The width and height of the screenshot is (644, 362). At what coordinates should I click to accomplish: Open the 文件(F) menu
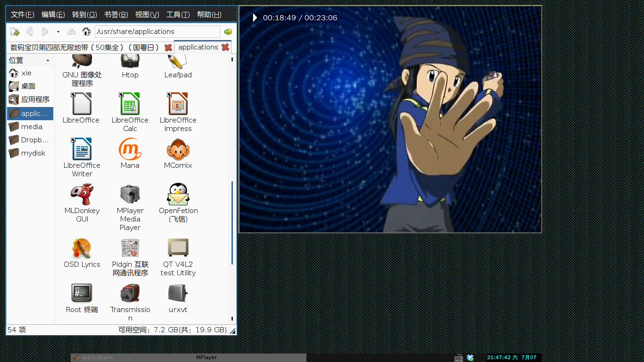tap(23, 15)
